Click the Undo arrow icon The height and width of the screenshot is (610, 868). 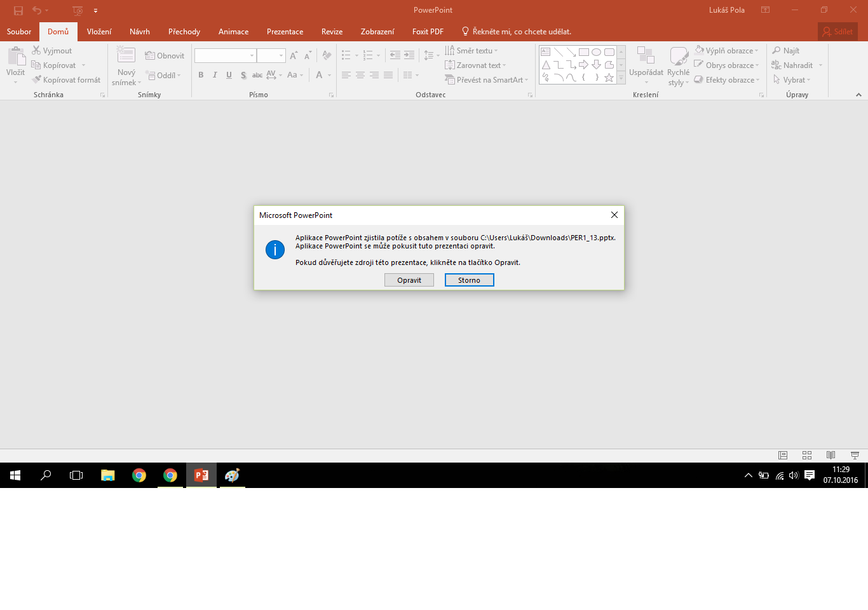37,10
